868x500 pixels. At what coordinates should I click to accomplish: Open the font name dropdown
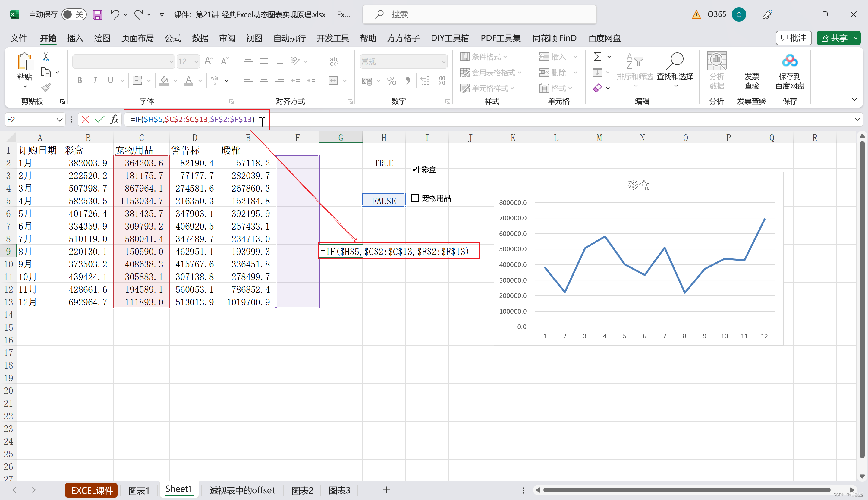(x=171, y=62)
